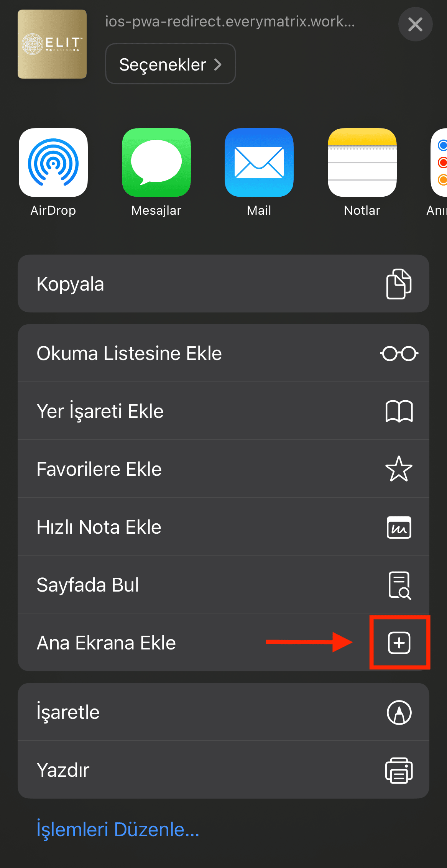The image size is (447, 868).
Task: Select the marker pen icon beside İşaretle
Action: pos(399,712)
